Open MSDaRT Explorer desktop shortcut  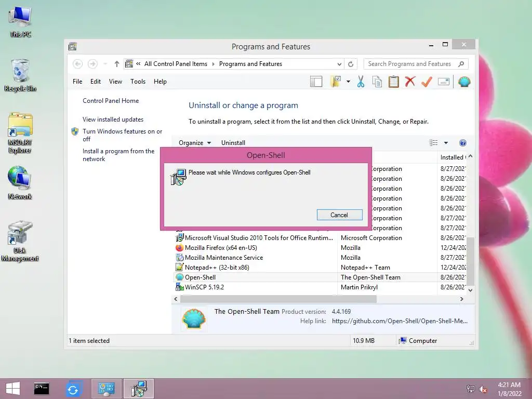[20, 133]
